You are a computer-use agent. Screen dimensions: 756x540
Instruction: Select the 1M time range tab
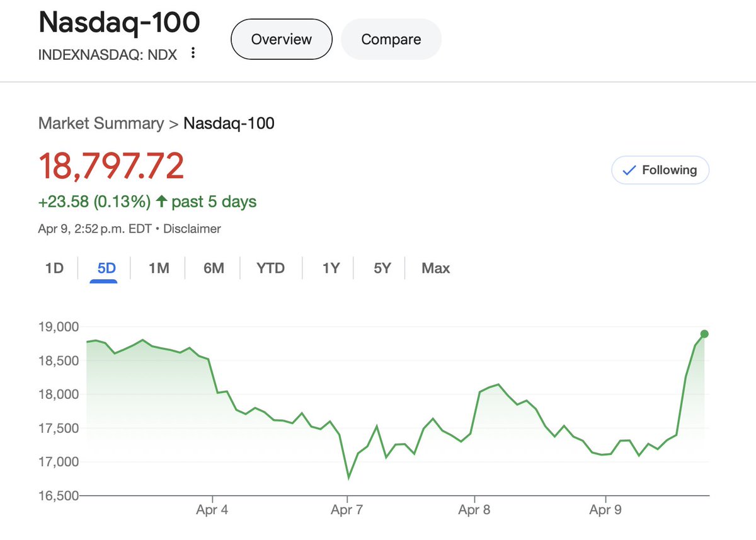click(159, 268)
